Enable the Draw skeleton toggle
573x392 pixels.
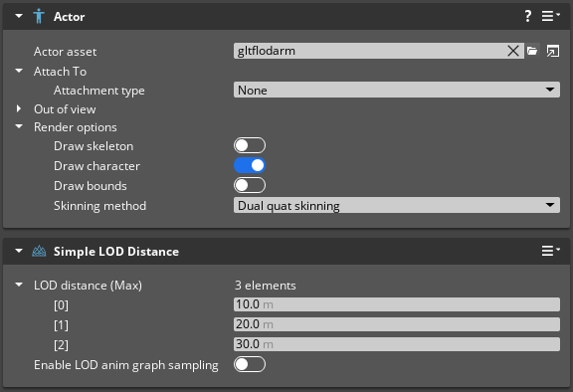[x=250, y=145]
